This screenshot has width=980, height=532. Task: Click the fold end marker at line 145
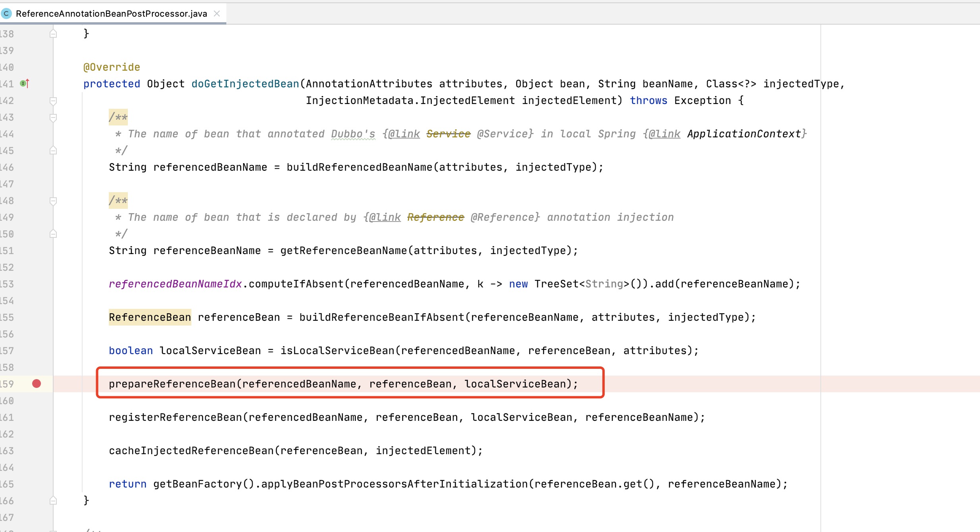pyautogui.click(x=53, y=151)
